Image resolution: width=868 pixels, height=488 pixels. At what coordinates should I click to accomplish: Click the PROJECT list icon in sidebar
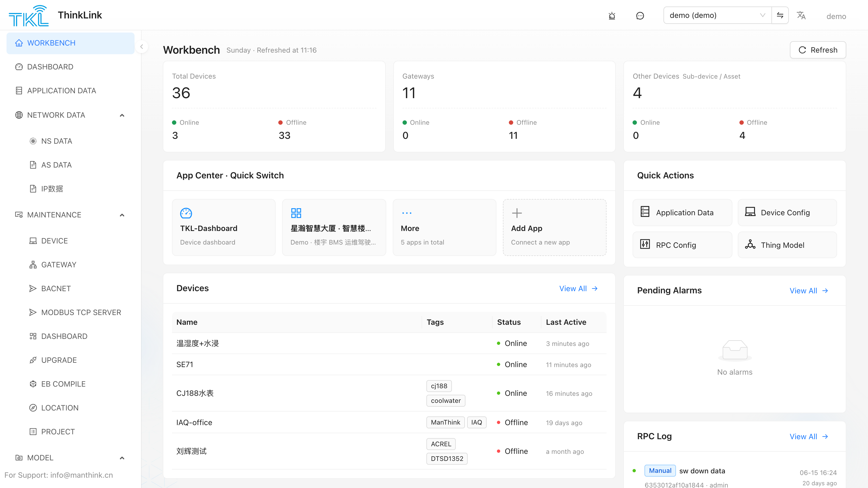[x=33, y=432]
